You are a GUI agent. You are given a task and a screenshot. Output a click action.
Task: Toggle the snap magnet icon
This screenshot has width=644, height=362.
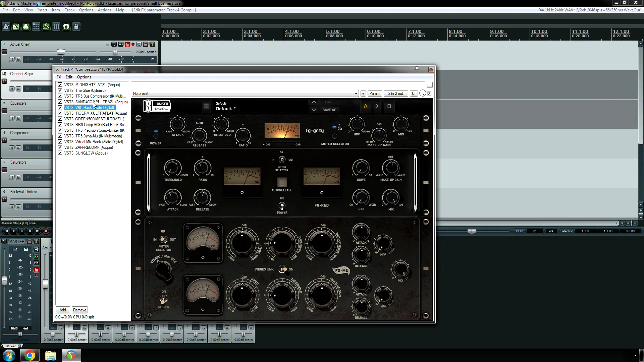coord(66,26)
